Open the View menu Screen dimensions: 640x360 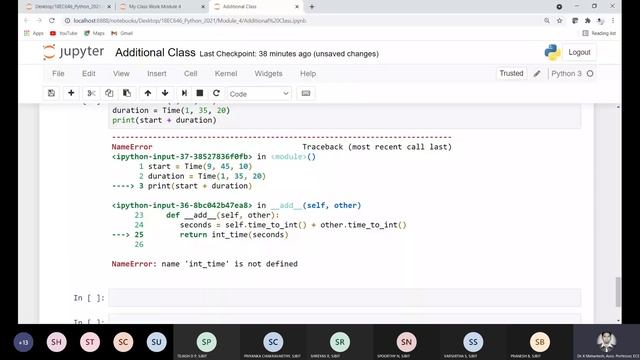pos(121,73)
